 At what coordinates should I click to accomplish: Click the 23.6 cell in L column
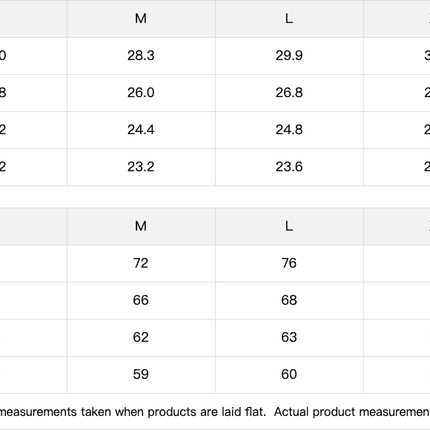(289, 167)
